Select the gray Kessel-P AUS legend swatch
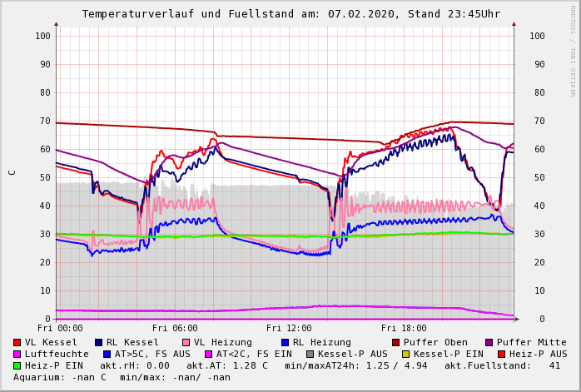This screenshot has width=581, height=392. coord(310,354)
